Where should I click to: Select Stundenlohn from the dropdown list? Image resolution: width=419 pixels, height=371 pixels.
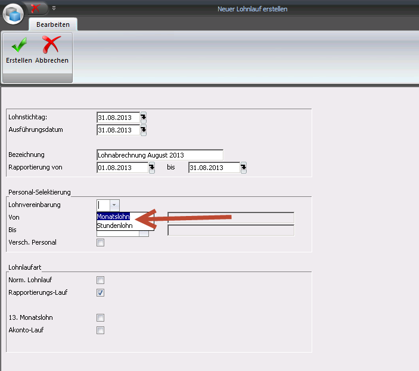(115, 226)
